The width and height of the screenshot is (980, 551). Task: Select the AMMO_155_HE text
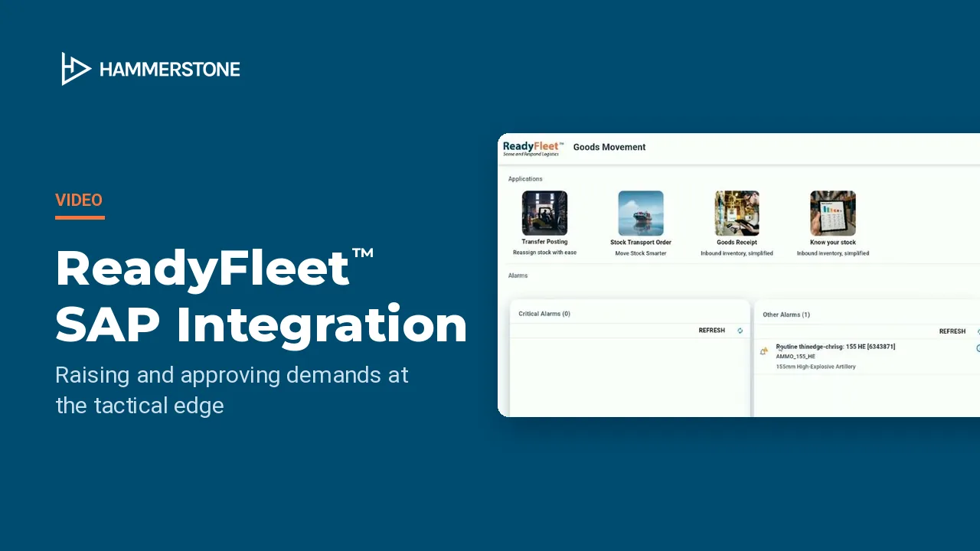pos(795,357)
